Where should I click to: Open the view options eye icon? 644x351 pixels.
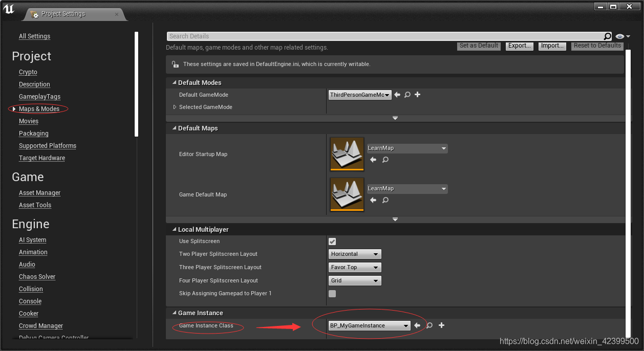620,36
